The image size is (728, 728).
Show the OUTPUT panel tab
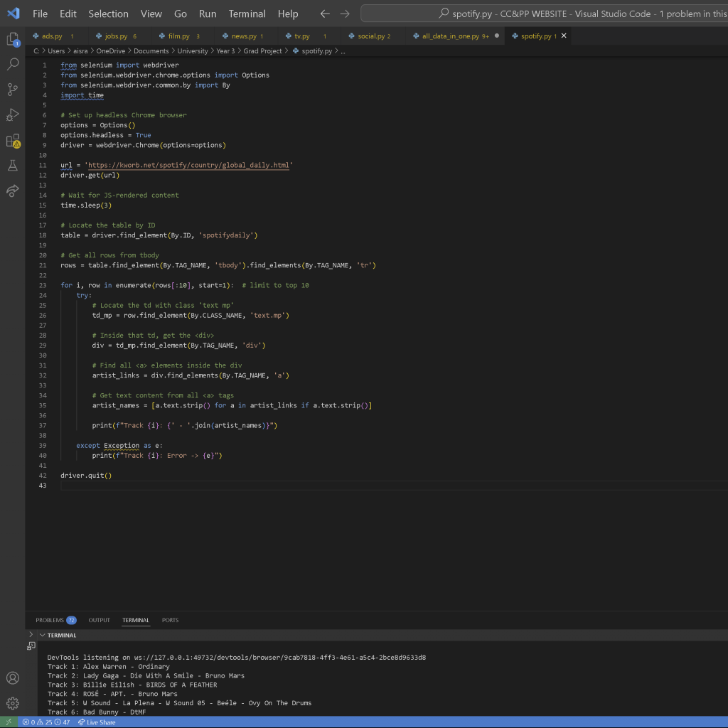[x=100, y=620]
